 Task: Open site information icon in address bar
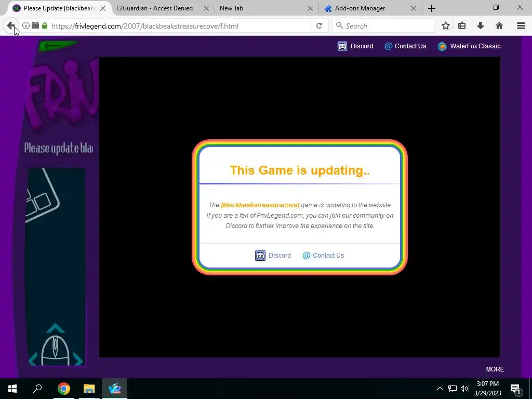(26, 25)
